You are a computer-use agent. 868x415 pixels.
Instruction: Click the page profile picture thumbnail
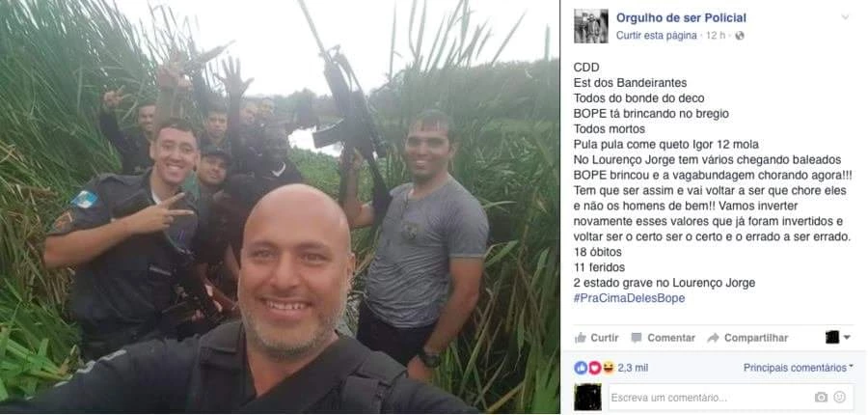point(590,26)
